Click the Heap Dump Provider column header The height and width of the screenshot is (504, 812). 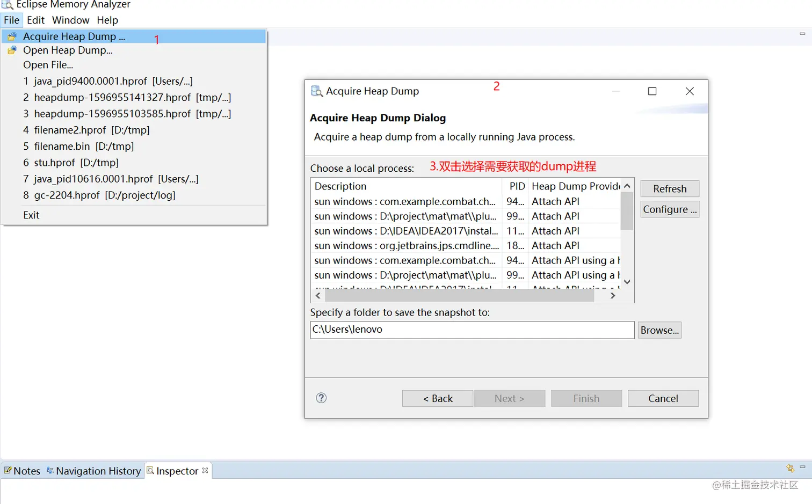click(x=575, y=186)
